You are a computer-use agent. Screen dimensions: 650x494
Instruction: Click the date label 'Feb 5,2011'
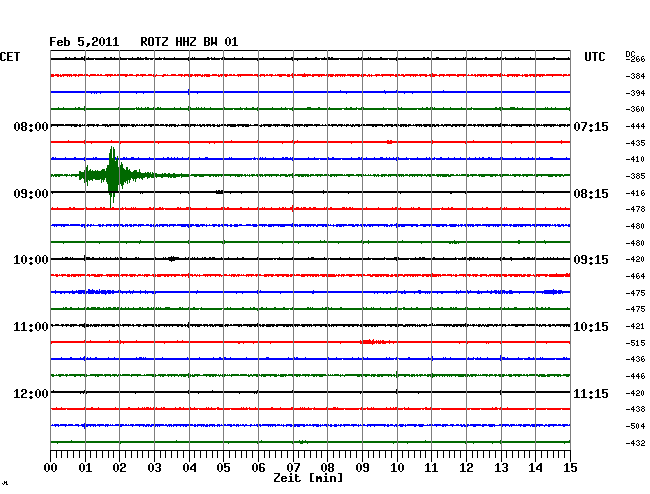coord(84,42)
